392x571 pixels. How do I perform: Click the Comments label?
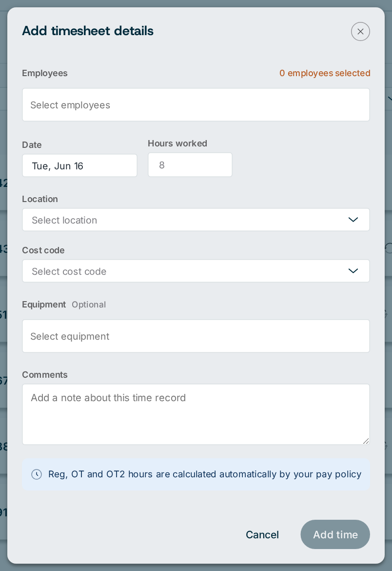tap(45, 375)
